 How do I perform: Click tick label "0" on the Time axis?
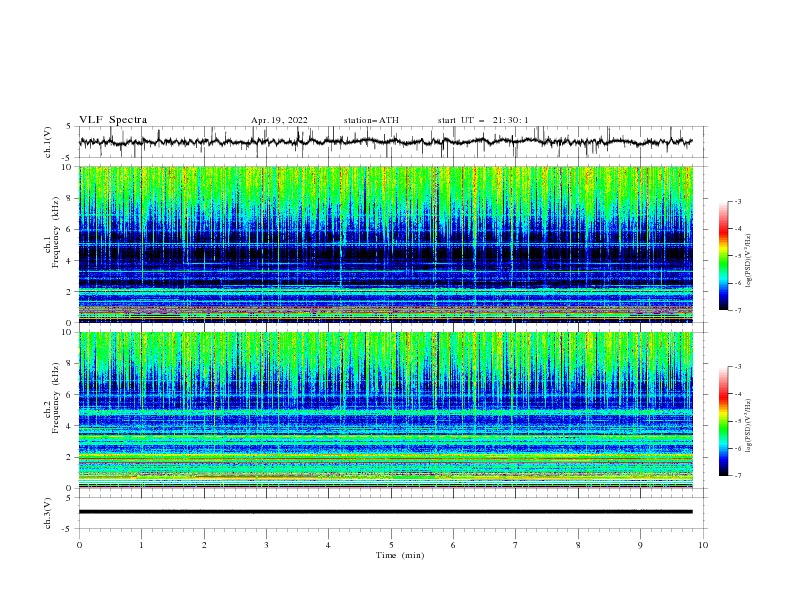(79, 545)
